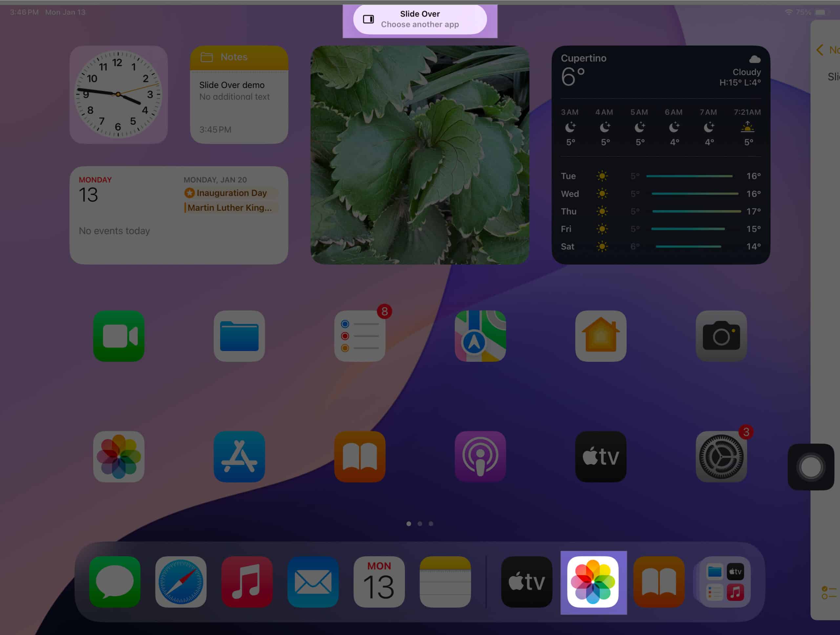The height and width of the screenshot is (635, 840).
Task: Open Calendar icon in the dock
Action: (379, 582)
